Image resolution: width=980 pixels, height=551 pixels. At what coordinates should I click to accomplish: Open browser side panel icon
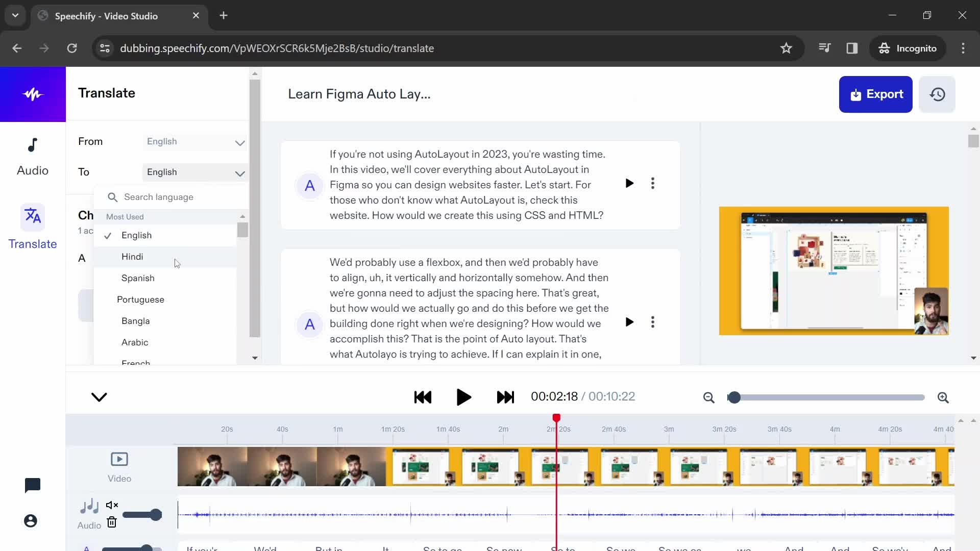[x=852, y=48]
